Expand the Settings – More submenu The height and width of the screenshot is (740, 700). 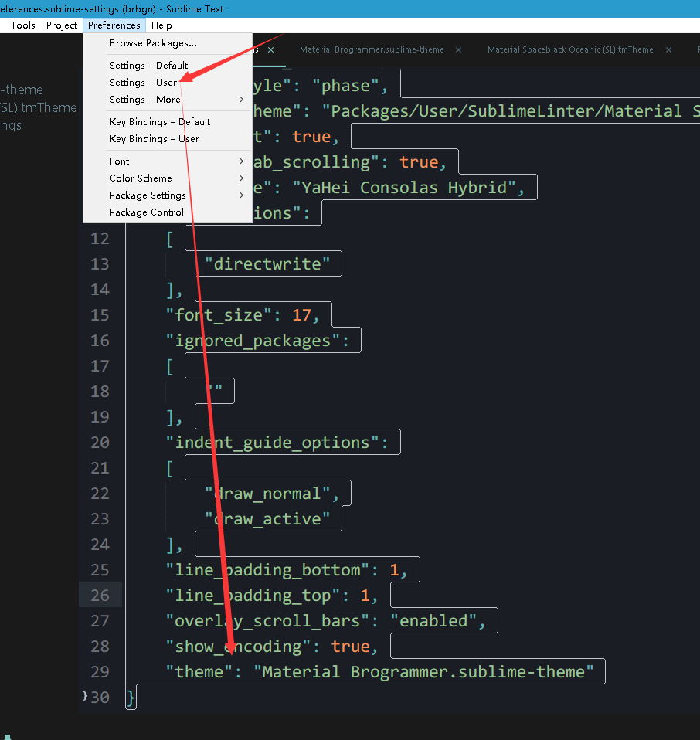pos(144,99)
